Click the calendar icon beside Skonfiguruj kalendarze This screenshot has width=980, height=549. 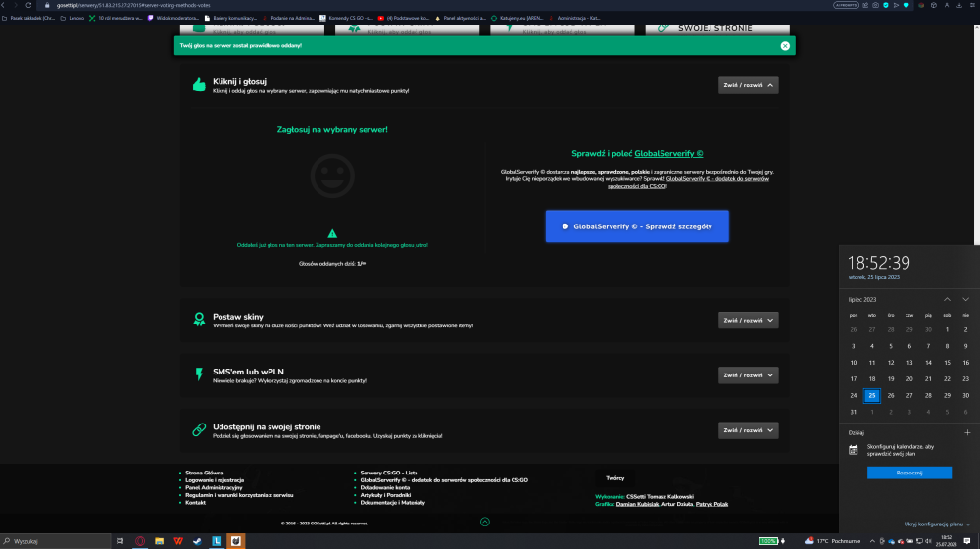[854, 450]
